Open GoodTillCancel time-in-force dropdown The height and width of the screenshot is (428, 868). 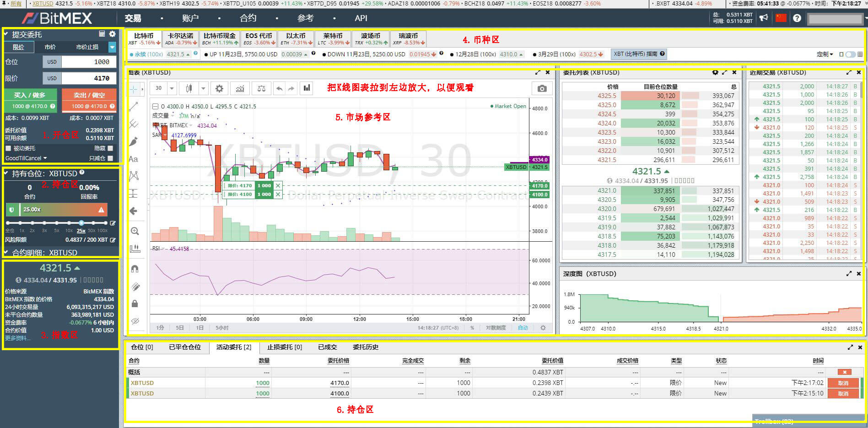tap(26, 158)
